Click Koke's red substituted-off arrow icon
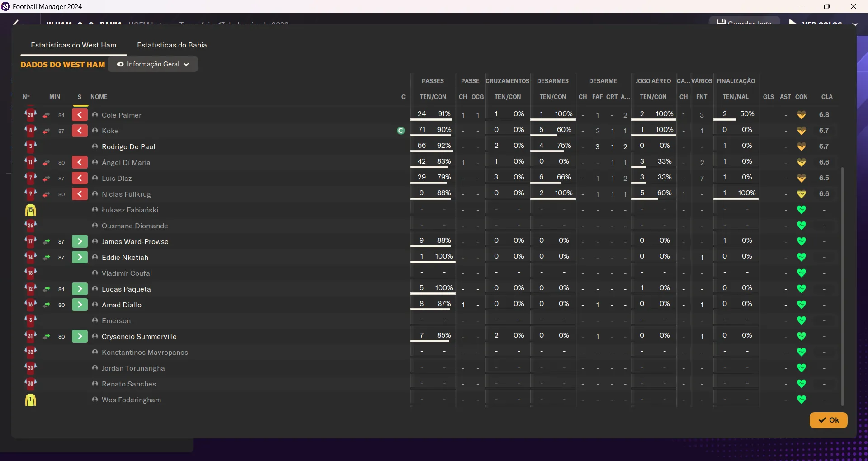This screenshot has width=868, height=461. 80,131
